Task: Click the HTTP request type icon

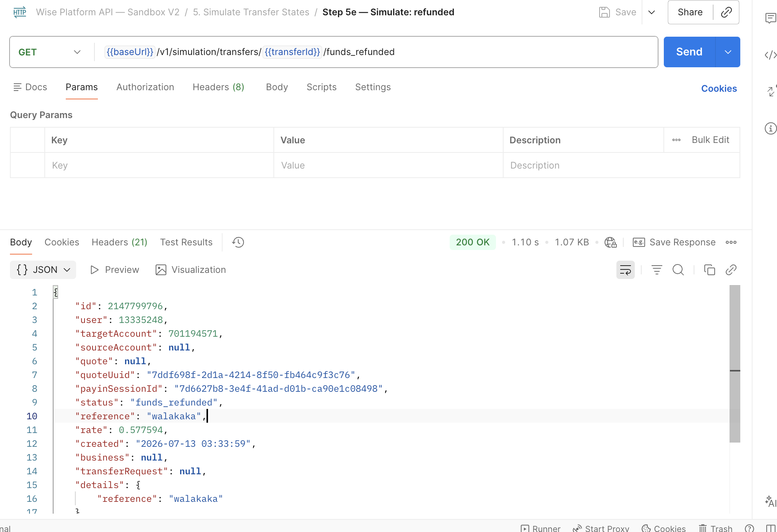Action: [x=20, y=12]
